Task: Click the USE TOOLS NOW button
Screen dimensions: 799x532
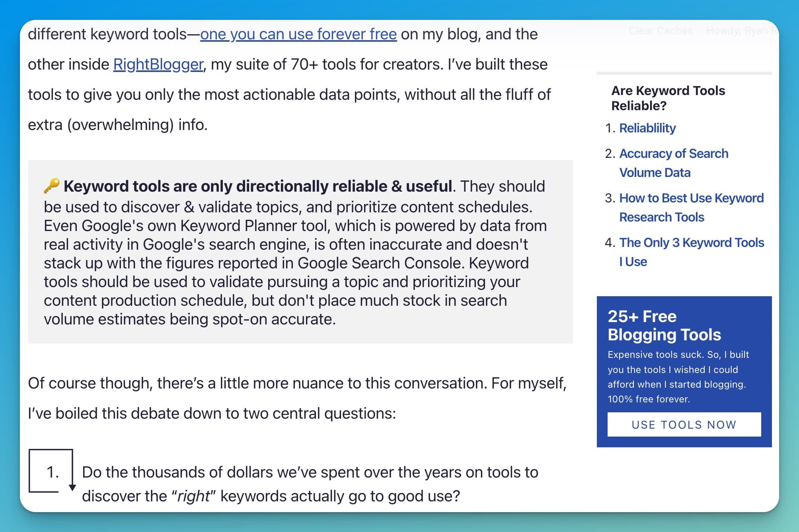Action: pyautogui.click(x=684, y=424)
